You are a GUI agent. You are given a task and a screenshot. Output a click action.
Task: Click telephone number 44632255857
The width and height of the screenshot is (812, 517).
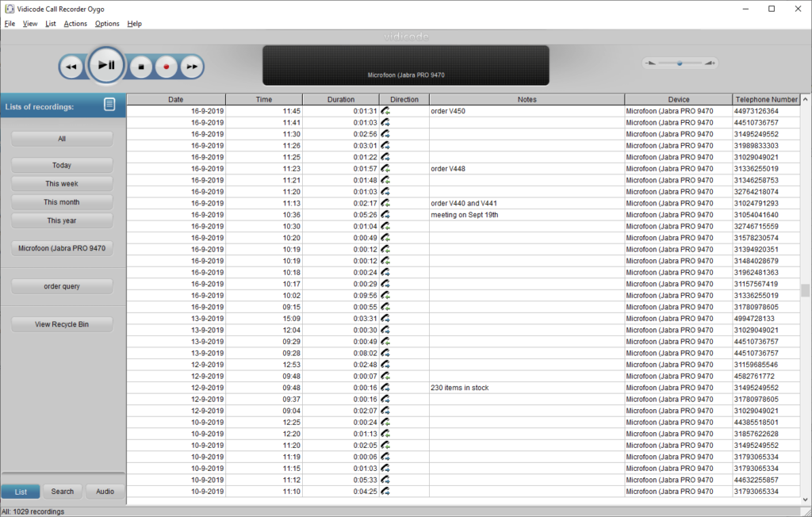coord(756,480)
